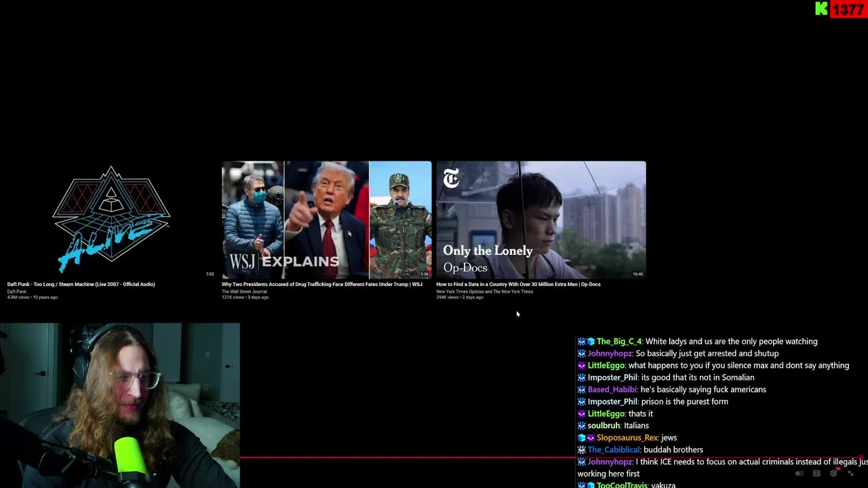
Task: Click username in 'its good that its not' message
Action: pyautogui.click(x=612, y=378)
